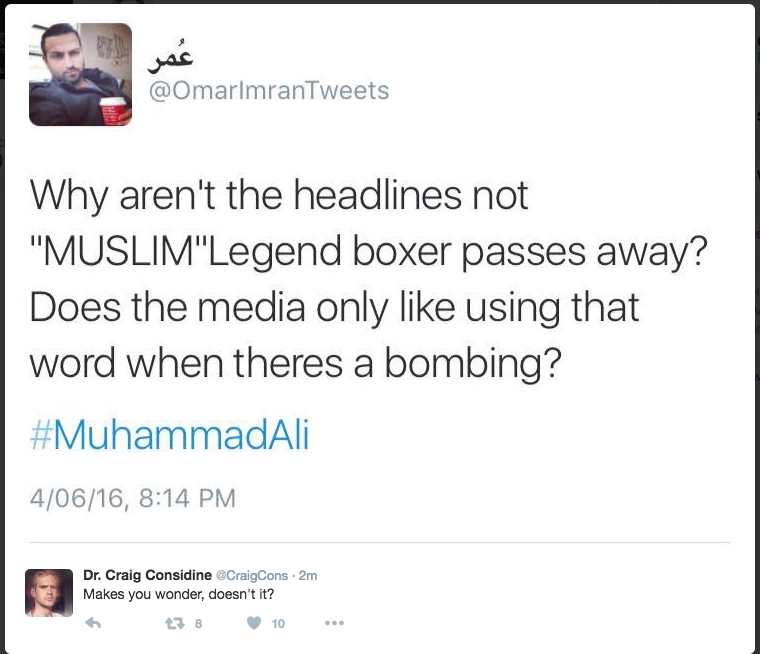Click the tweet line 'word when theres a bombing?'
The width and height of the screenshot is (760, 654).
point(296,364)
